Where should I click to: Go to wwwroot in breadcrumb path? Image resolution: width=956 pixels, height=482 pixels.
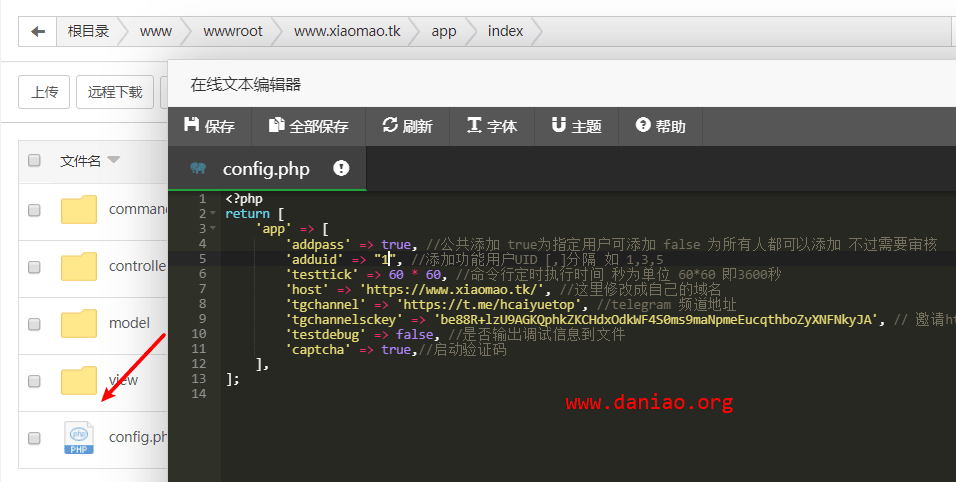[x=233, y=31]
